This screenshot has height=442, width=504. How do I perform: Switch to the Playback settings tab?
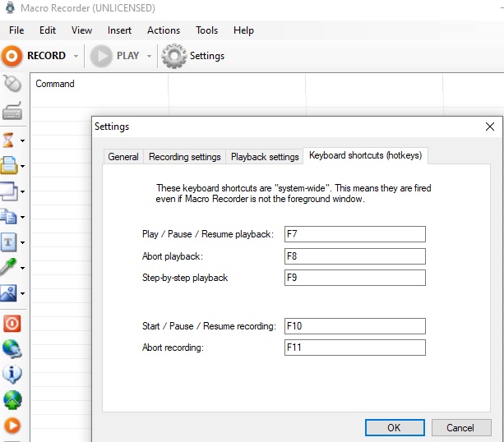click(x=265, y=157)
